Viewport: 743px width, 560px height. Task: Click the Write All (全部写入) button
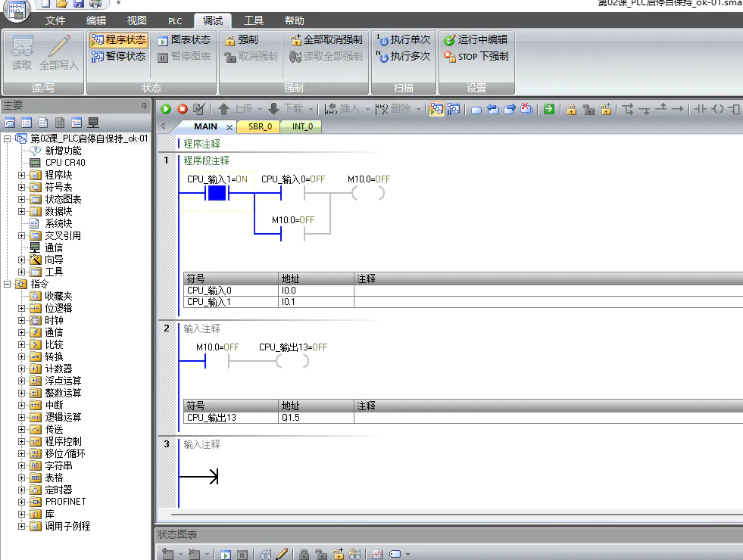click(59, 52)
